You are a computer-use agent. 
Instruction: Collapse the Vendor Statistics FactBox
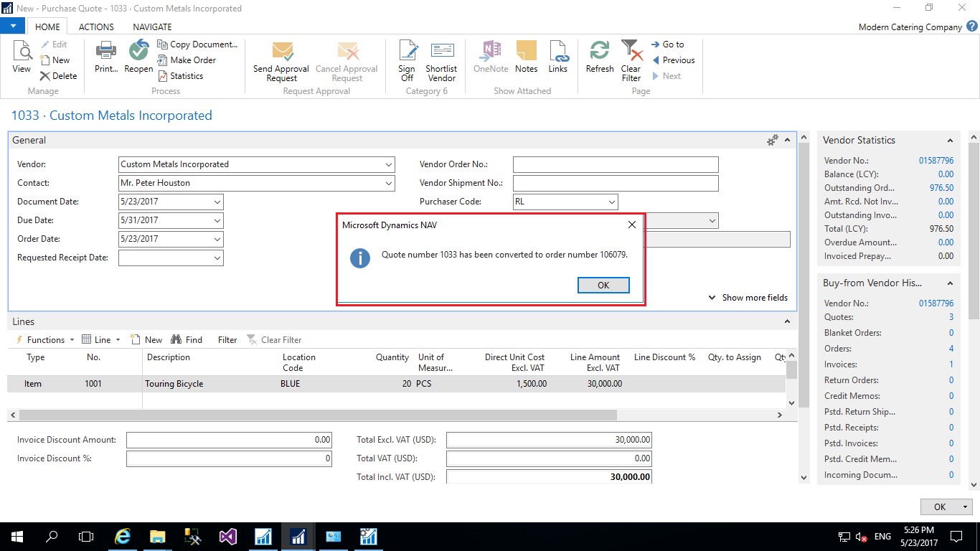(x=950, y=141)
